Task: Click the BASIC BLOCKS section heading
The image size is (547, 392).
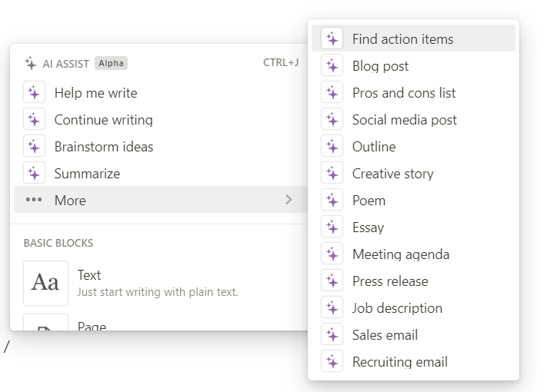Action: [58, 243]
